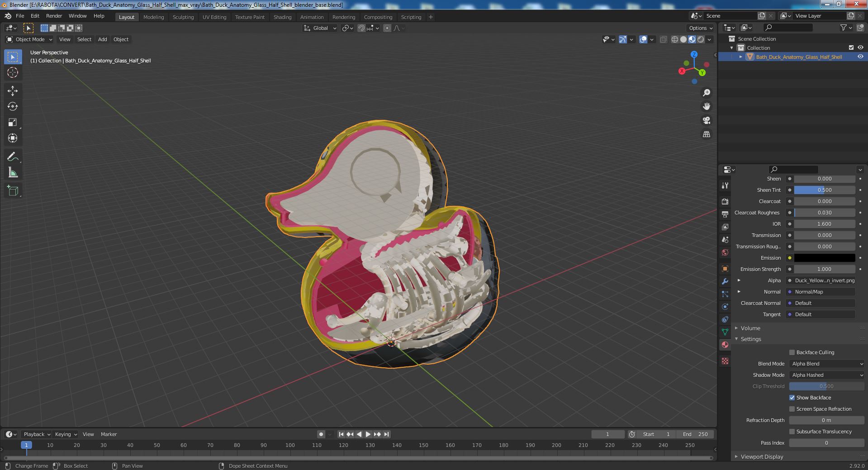The width and height of the screenshot is (868, 470).
Task: Activate the Scale tool
Action: pos(13,123)
